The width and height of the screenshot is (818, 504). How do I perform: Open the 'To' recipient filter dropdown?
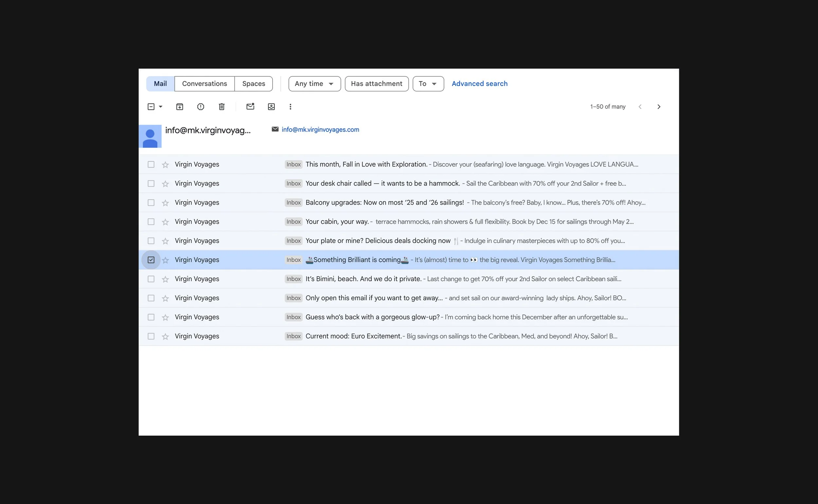(x=428, y=84)
